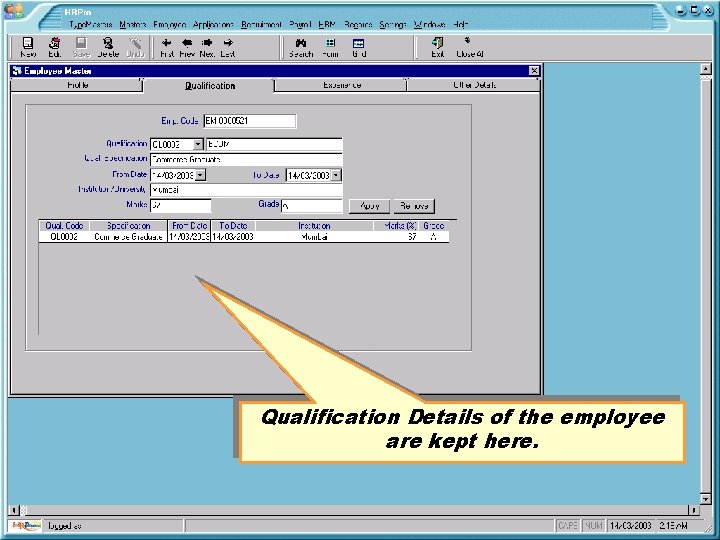
Task: Click the Exit door icon
Action: [x=438, y=43]
